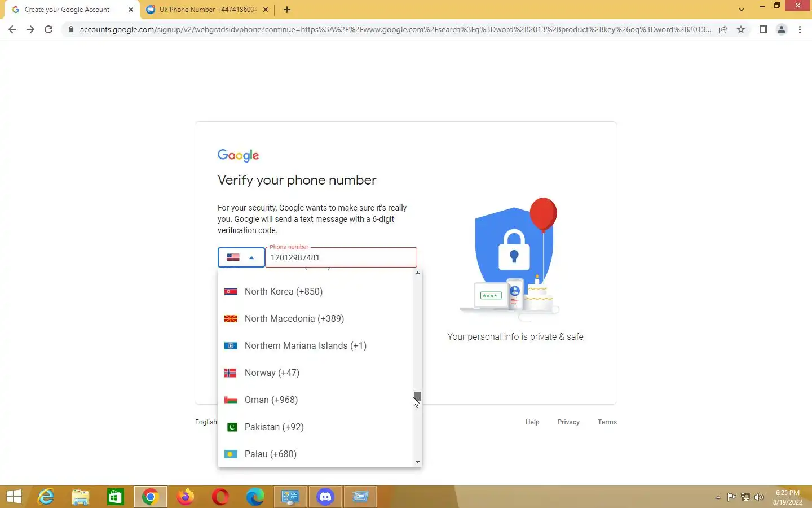Viewport: 812px width, 508px height.
Task: Click in the Phone number field
Action: pyautogui.click(x=341, y=257)
